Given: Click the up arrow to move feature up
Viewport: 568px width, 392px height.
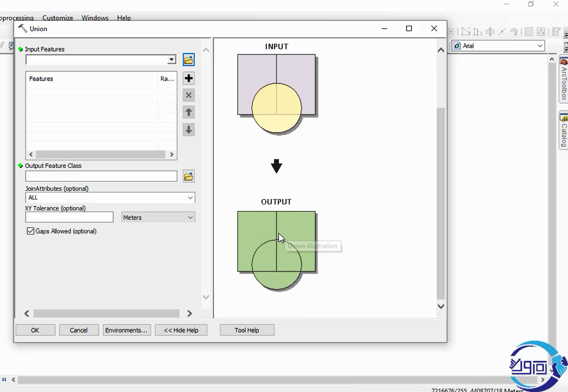Looking at the screenshot, I should point(189,112).
